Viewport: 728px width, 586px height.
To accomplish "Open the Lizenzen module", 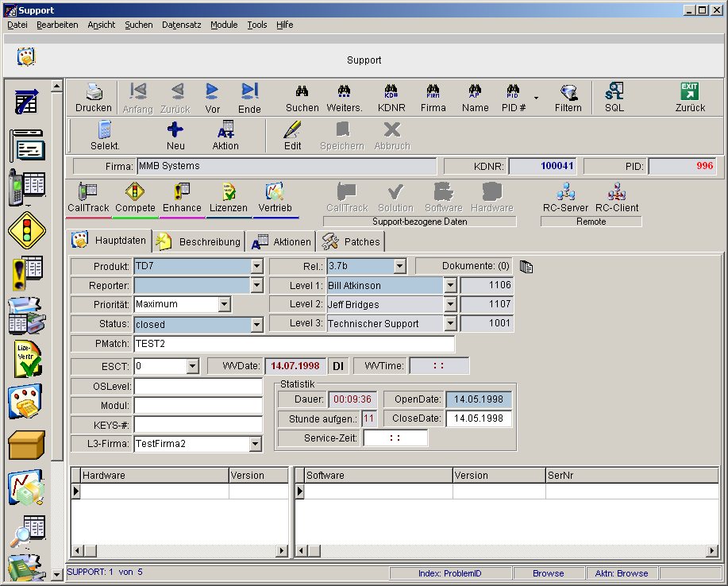I will click(229, 197).
